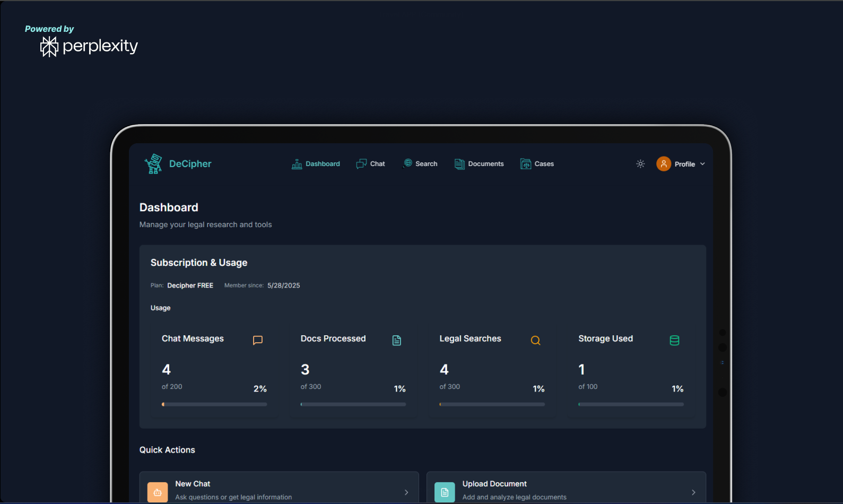Click the New Chat orange robot icon
This screenshot has height=504, width=843.
158,492
